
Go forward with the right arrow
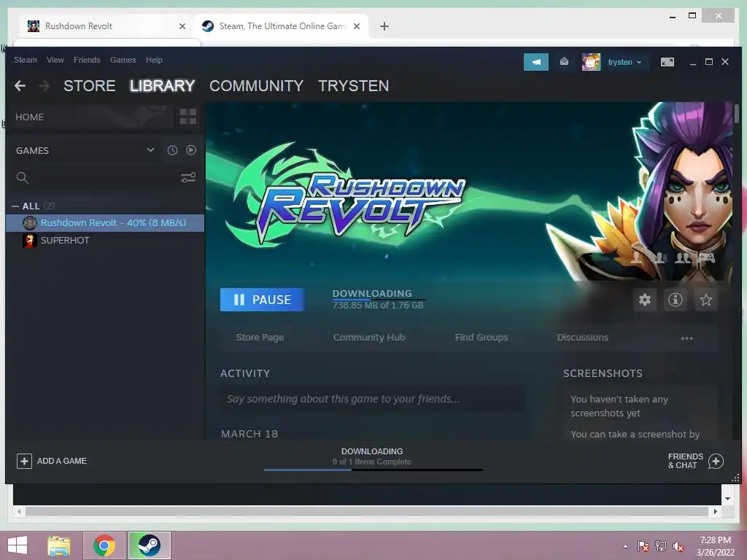44,86
